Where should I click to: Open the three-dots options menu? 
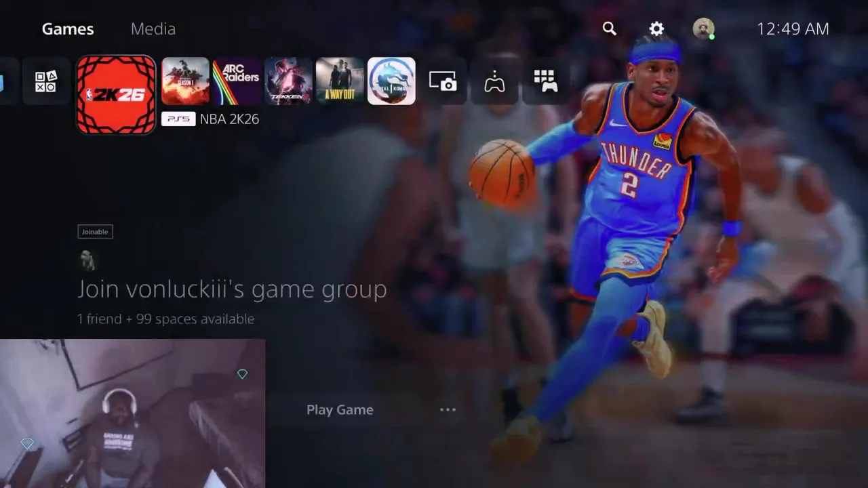448,409
